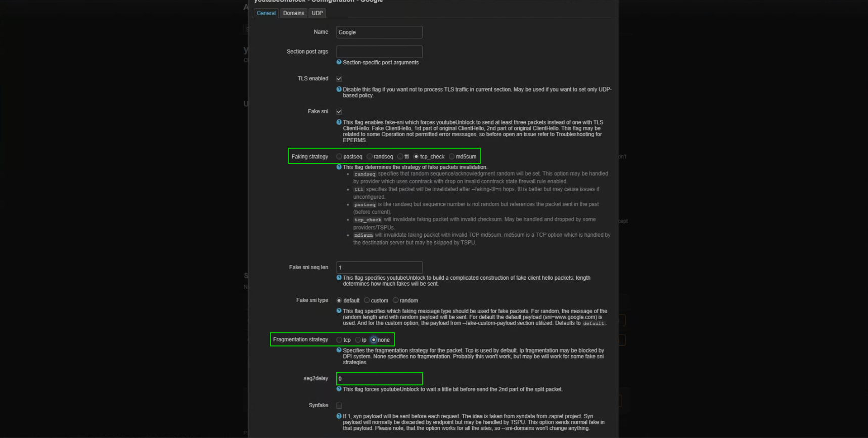The image size is (868, 438).
Task: Toggle the TLS enabled checkbox
Action: click(339, 79)
